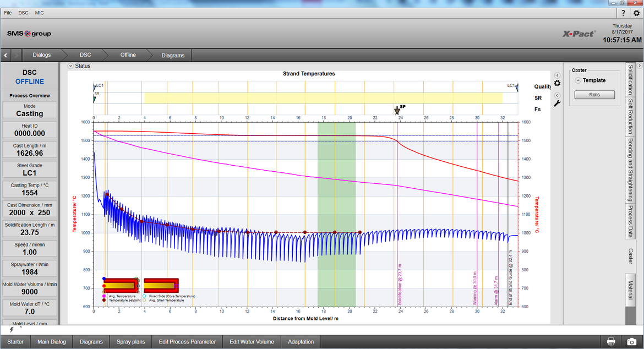Toggle Avg. Temperature legend marker
This screenshot has width=644, height=349.
click(x=104, y=296)
